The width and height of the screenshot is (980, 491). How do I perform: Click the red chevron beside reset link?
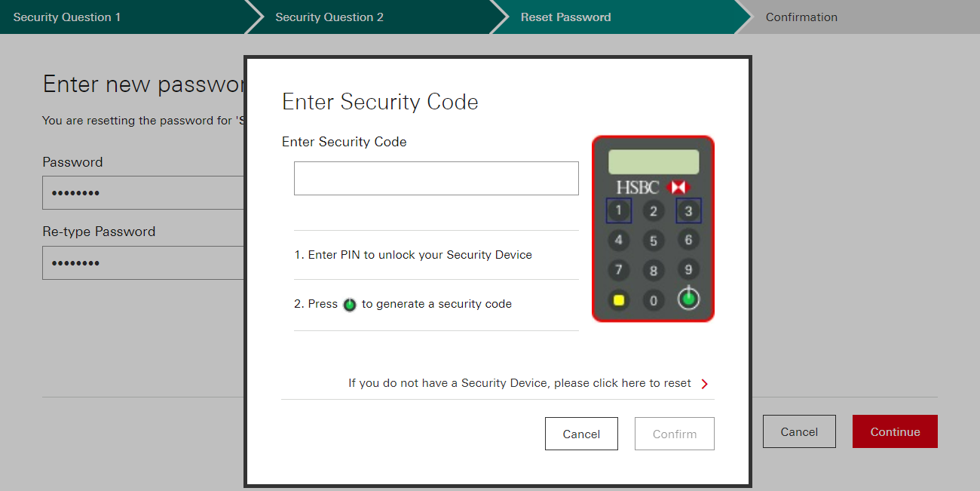pyautogui.click(x=705, y=384)
